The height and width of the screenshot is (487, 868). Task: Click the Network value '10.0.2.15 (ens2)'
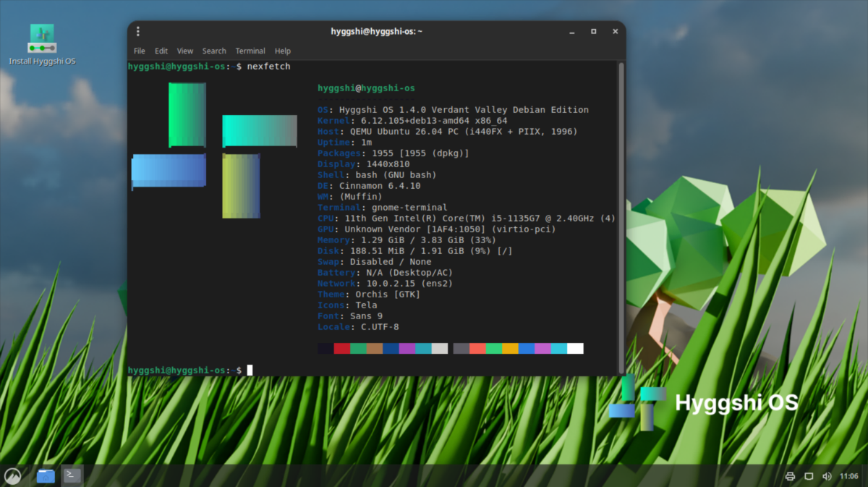point(409,284)
